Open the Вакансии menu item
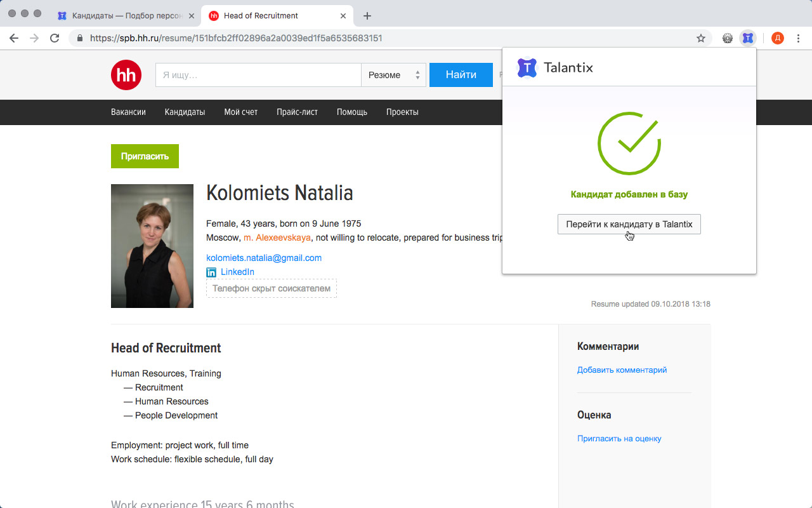 (128, 112)
